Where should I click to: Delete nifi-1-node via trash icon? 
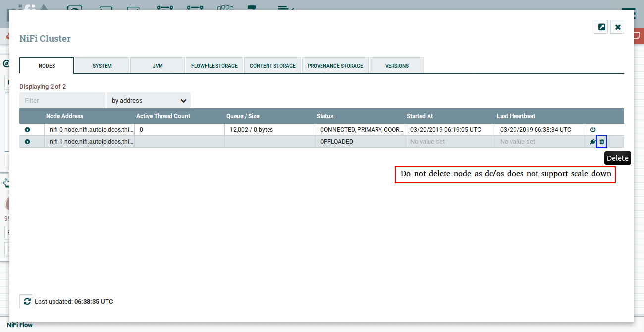pyautogui.click(x=602, y=142)
